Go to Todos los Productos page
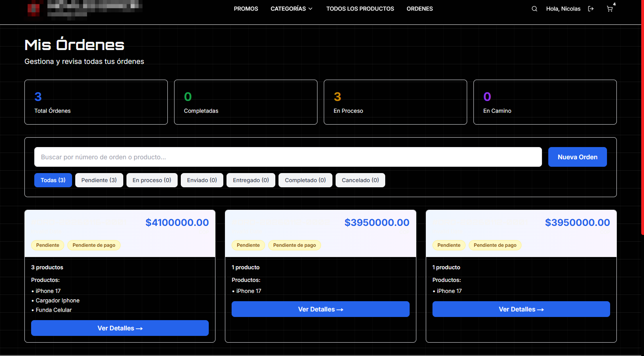Image resolution: width=644 pixels, height=356 pixels. point(360,9)
